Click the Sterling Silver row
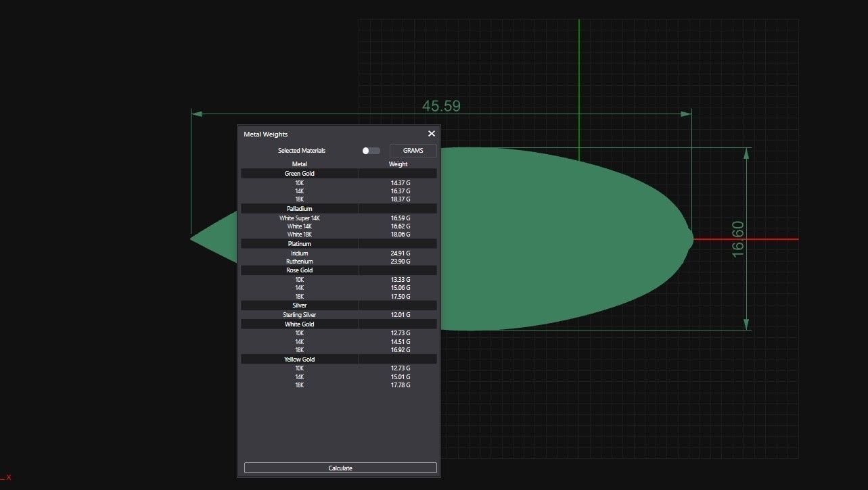This screenshot has height=490, width=868. [339, 315]
